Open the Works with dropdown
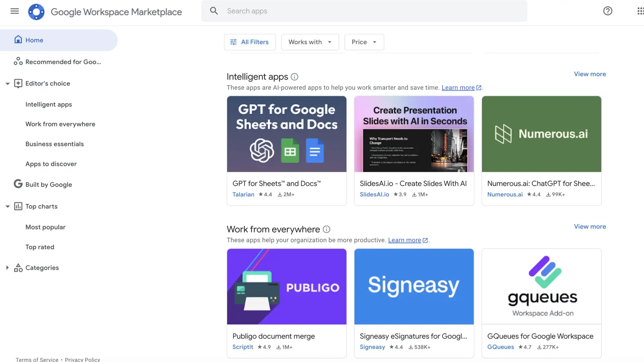Viewport: 644px width, 362px height. pos(310,42)
